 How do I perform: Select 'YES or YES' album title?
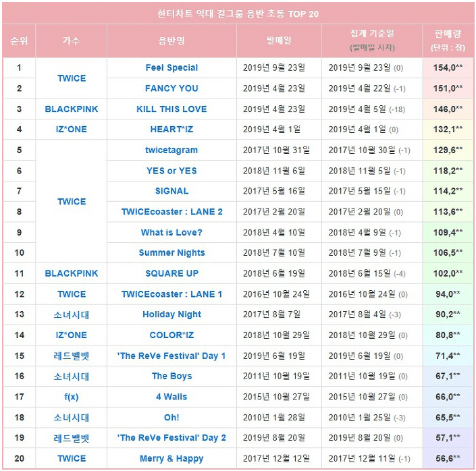pos(171,171)
